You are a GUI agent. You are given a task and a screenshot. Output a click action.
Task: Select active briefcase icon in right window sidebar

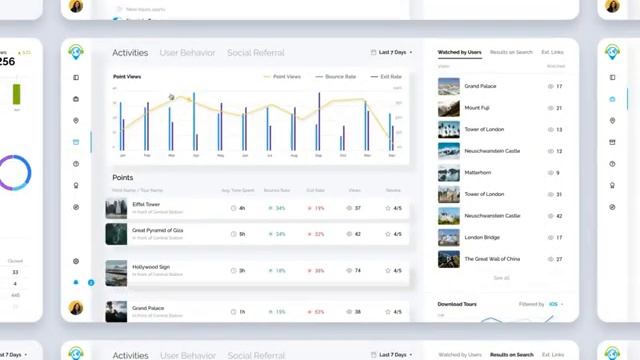(612, 99)
